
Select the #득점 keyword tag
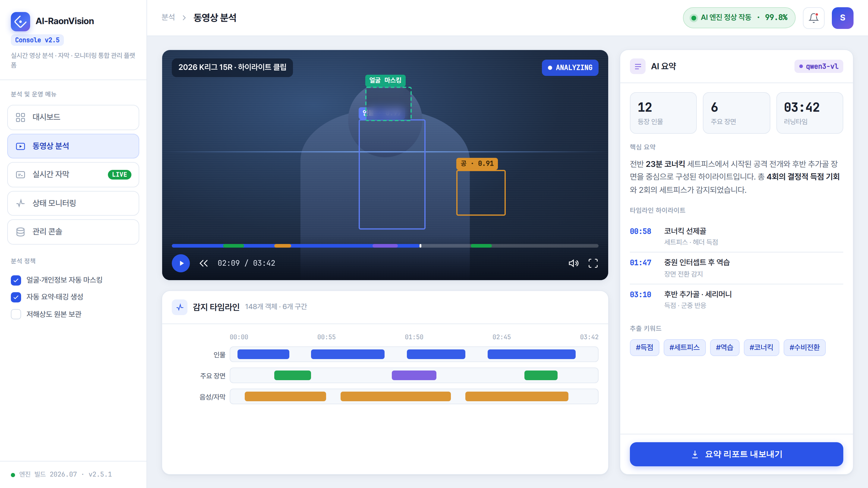(x=644, y=348)
